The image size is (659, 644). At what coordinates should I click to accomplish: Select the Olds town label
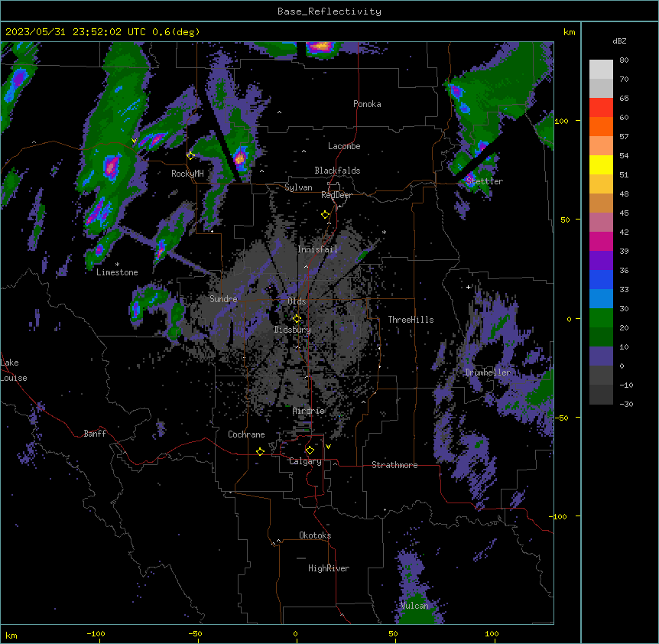[x=297, y=301]
